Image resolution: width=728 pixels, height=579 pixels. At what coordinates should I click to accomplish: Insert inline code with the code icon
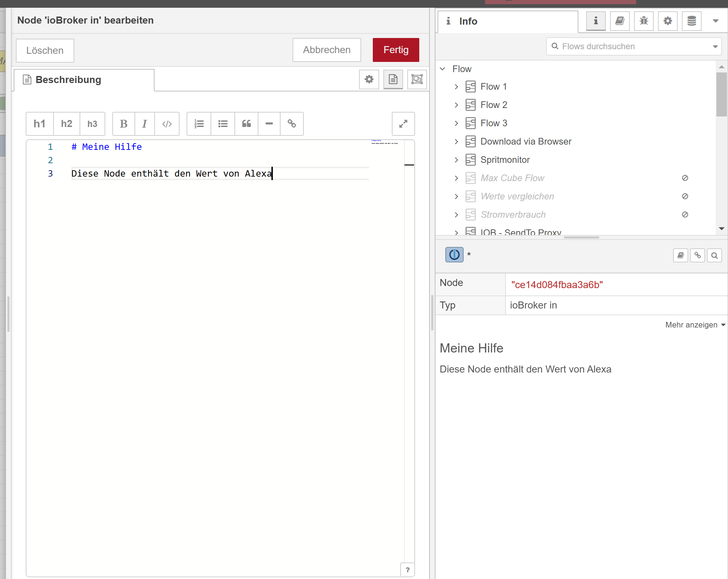point(167,124)
